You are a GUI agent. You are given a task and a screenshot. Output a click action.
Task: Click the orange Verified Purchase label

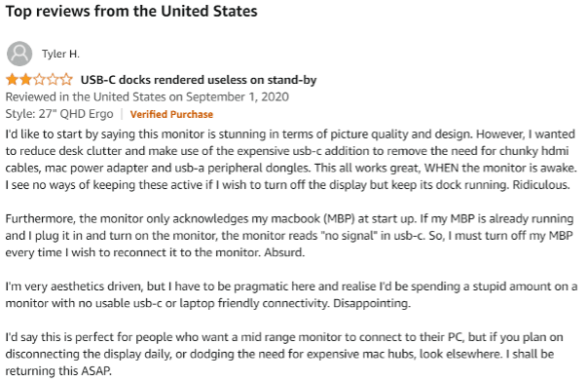(171, 114)
